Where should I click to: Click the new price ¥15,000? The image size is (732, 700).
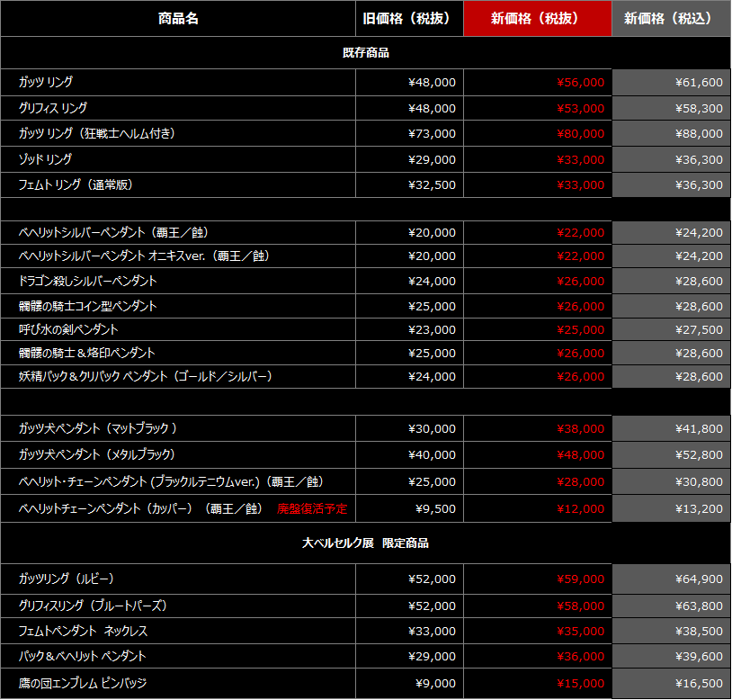click(x=580, y=684)
